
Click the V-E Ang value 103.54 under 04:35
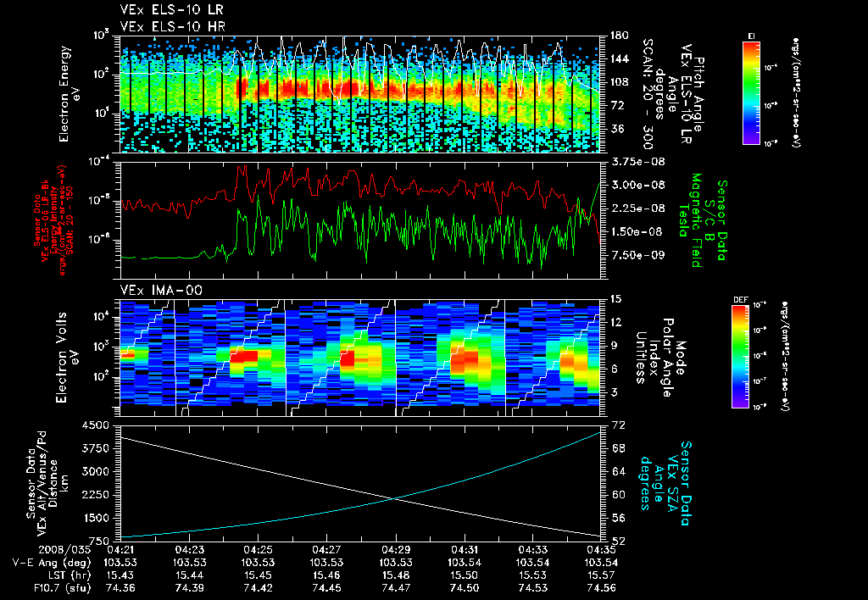tap(602, 563)
